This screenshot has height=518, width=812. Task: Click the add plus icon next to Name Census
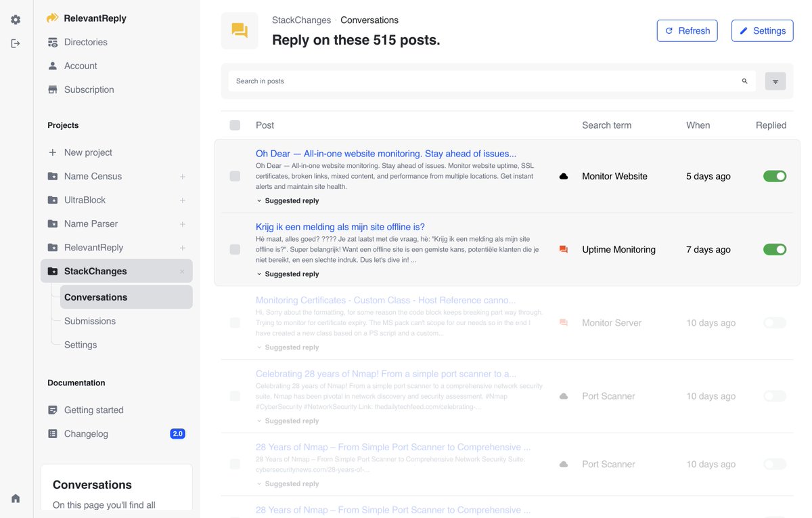[x=183, y=177]
